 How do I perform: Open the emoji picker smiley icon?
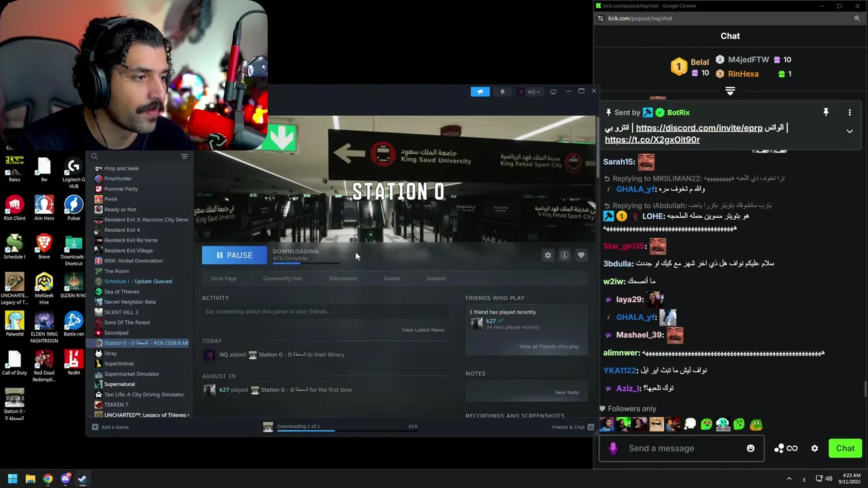(x=751, y=448)
